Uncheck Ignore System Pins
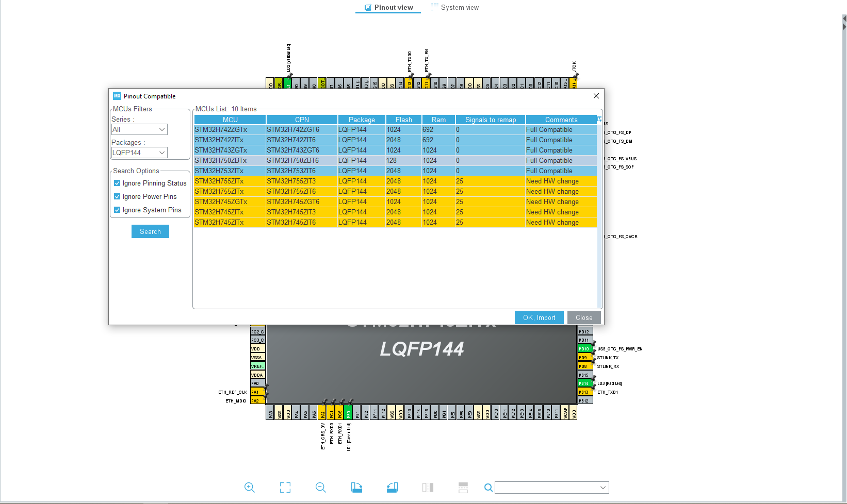 coord(117,210)
